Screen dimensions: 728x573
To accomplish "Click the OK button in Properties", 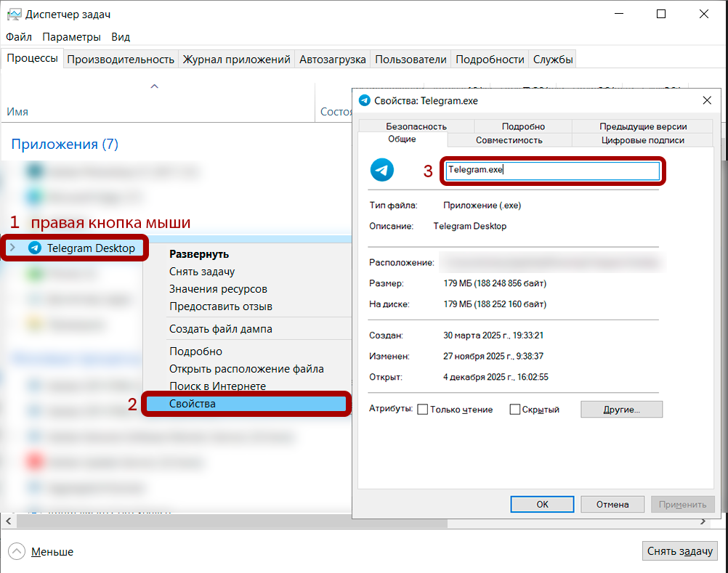I will [542, 504].
